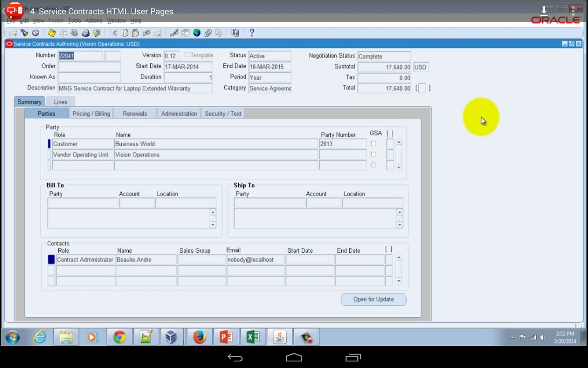This screenshot has height=368, width=588.
Task: Click the Close Form toolbar icon
Action: click(x=97, y=33)
